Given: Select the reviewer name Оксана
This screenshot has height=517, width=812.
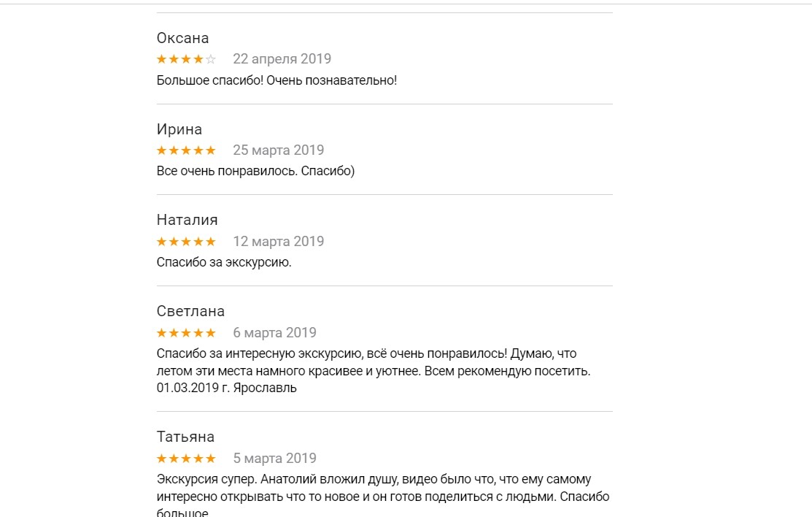Looking at the screenshot, I should click(x=182, y=38).
